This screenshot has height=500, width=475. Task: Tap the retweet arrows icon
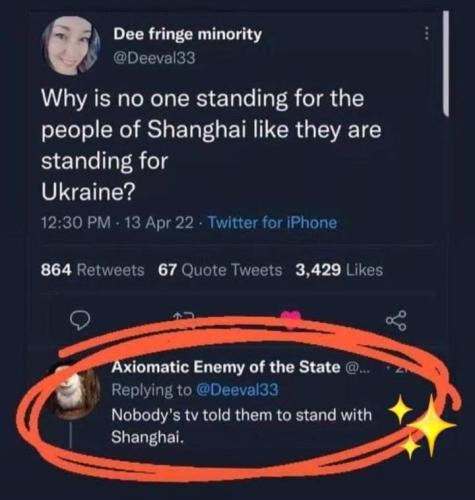click(183, 316)
